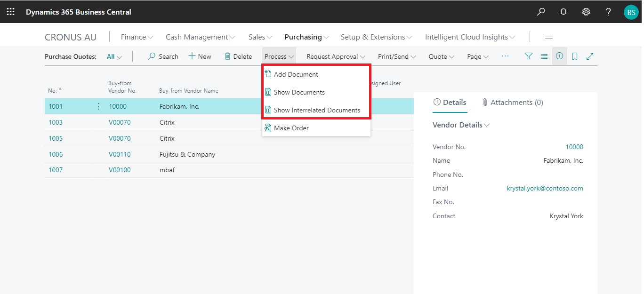Screen dimensions: 644x294
Task: Open the settings gear icon
Action: point(586,12)
